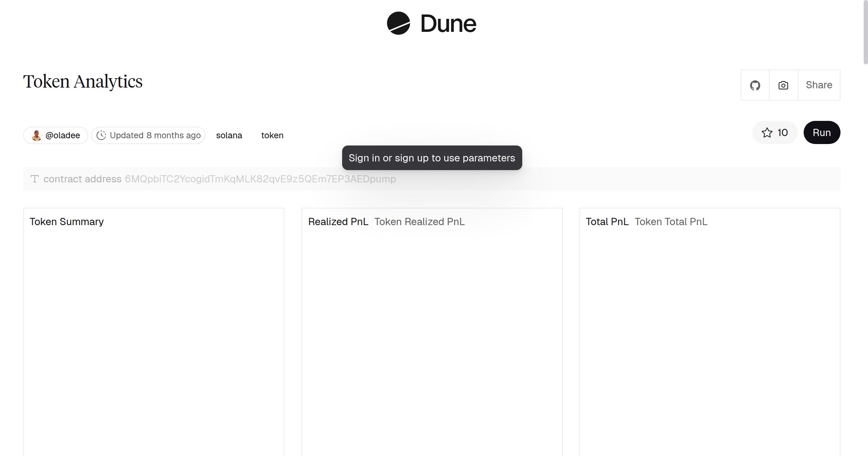868x456 pixels.
Task: Select the token tag
Action: click(x=272, y=135)
